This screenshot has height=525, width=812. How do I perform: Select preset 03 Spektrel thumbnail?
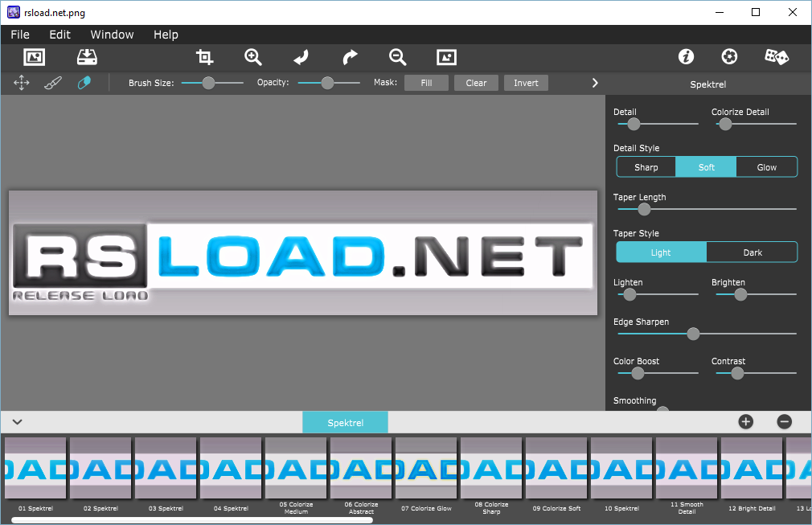coord(166,468)
